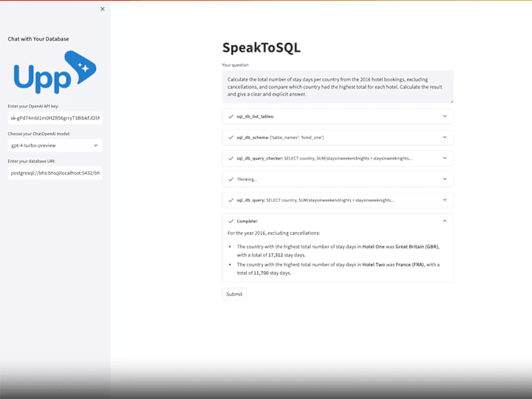Close the sidebar with the X icon
Screen dimensions: 532x399
(x=103, y=9)
